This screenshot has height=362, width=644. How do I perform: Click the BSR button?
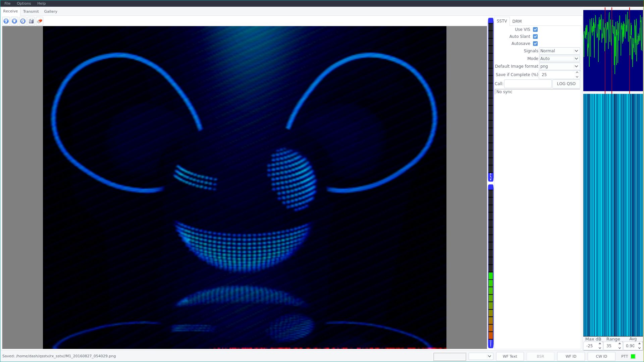pyautogui.click(x=540, y=356)
